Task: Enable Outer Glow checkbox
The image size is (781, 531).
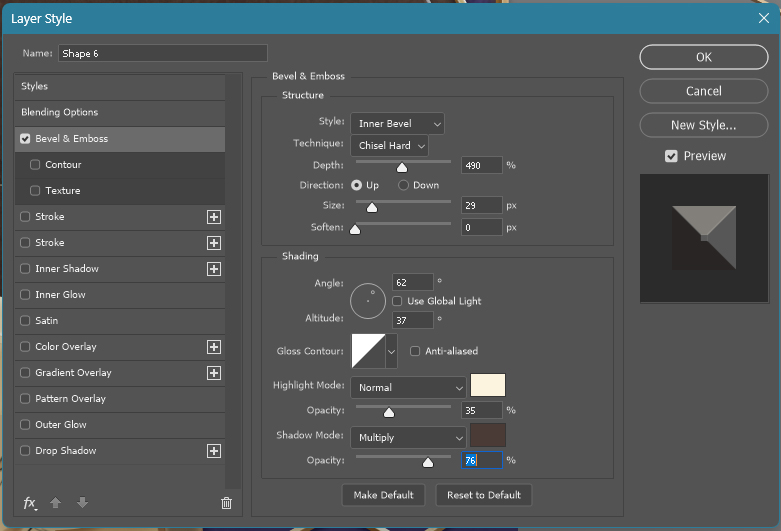Action: tap(25, 424)
